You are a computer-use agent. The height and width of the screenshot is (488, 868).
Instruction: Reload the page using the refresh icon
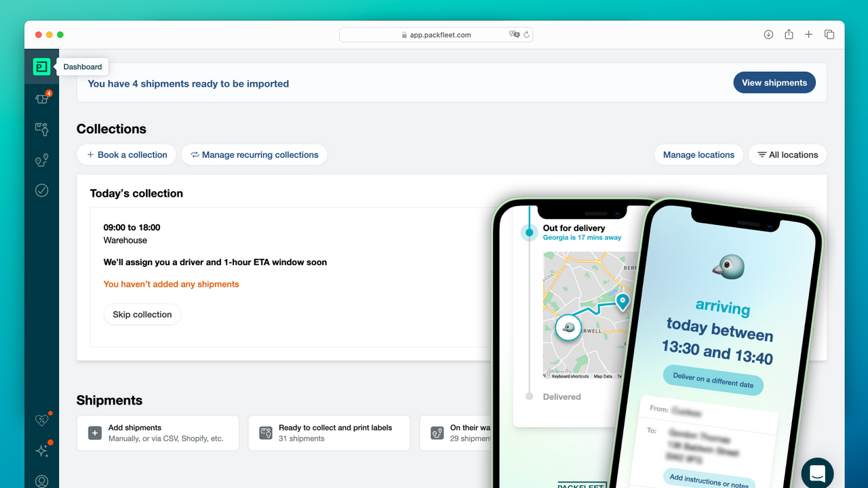[x=526, y=35]
